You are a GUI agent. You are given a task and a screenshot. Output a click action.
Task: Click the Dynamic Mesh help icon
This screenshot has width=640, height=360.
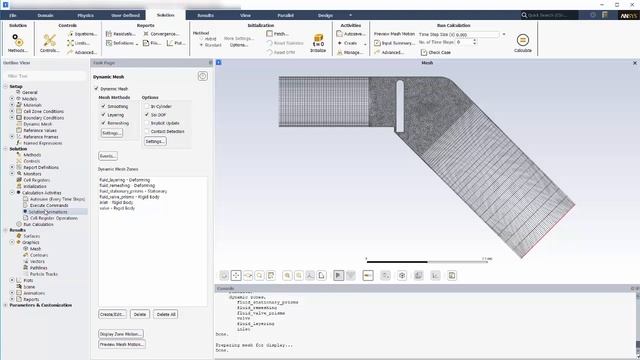[x=202, y=76]
